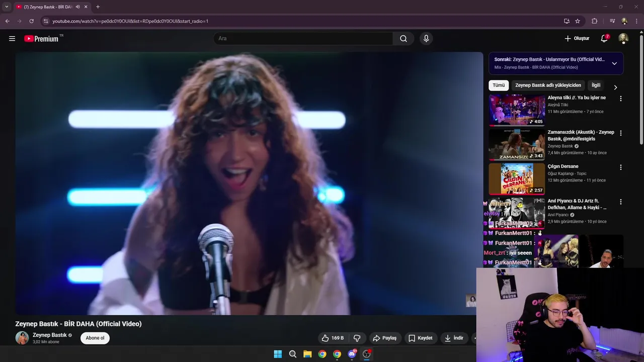Open Windows taskbar search
Image resolution: width=644 pixels, height=362 pixels.
292,354
